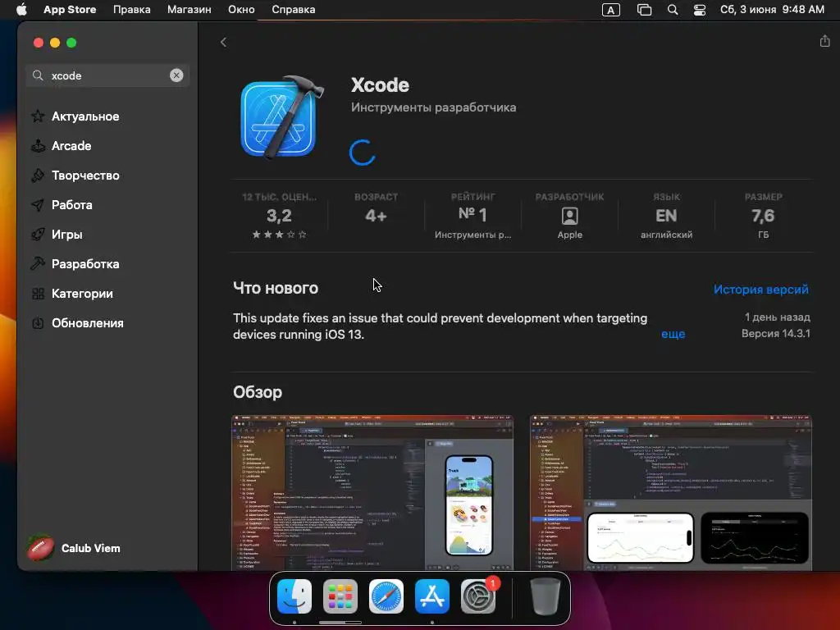Image resolution: width=840 pixels, height=630 pixels.
Task: Open the Calub Viem account profile
Action: point(74,548)
